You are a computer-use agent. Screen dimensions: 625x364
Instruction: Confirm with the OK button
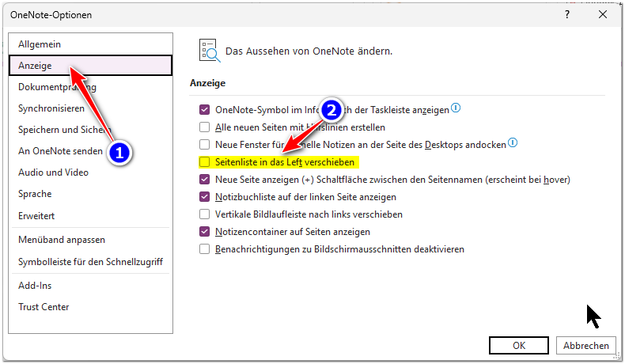[518, 345]
